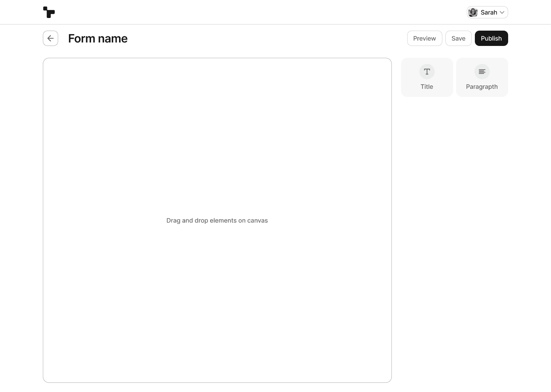Click the app logo in header

click(49, 12)
